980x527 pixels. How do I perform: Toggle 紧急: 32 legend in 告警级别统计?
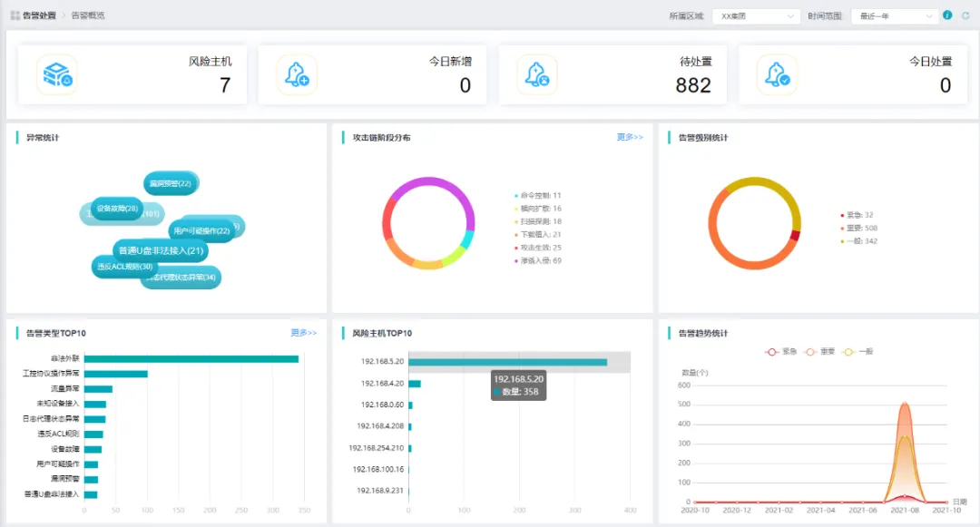(x=857, y=215)
